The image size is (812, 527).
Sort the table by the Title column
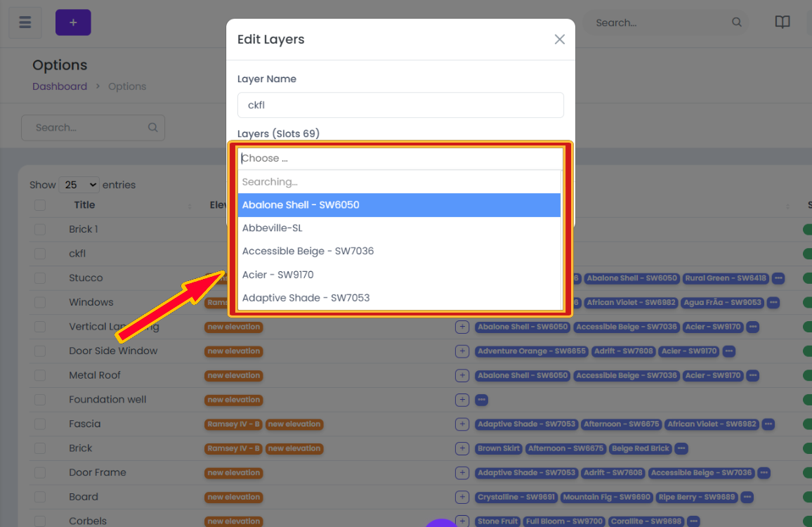pyautogui.click(x=84, y=205)
